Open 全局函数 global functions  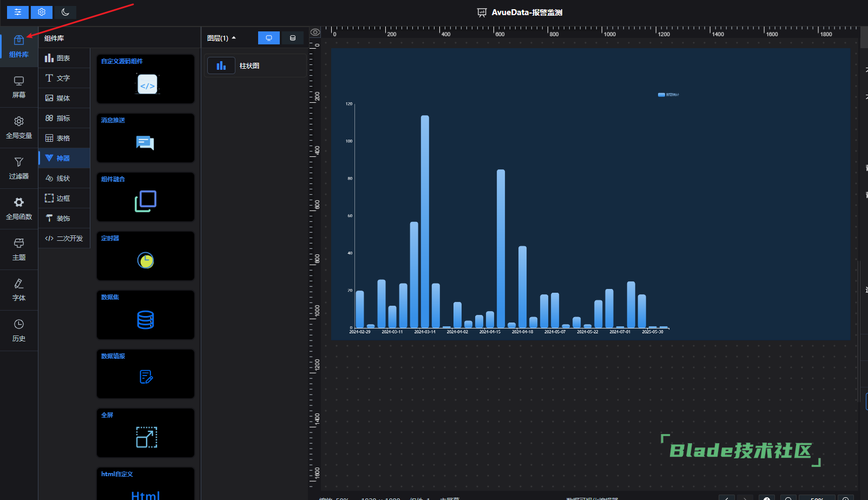[x=19, y=209]
